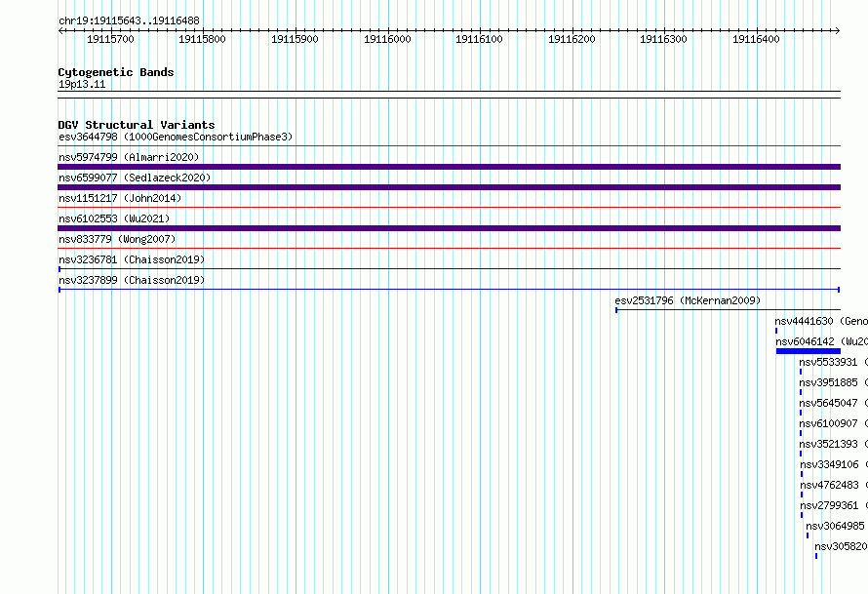Select the nsv5974799 Almarri2020 purple bar
Viewport: 868px width, 594px height.
449,167
